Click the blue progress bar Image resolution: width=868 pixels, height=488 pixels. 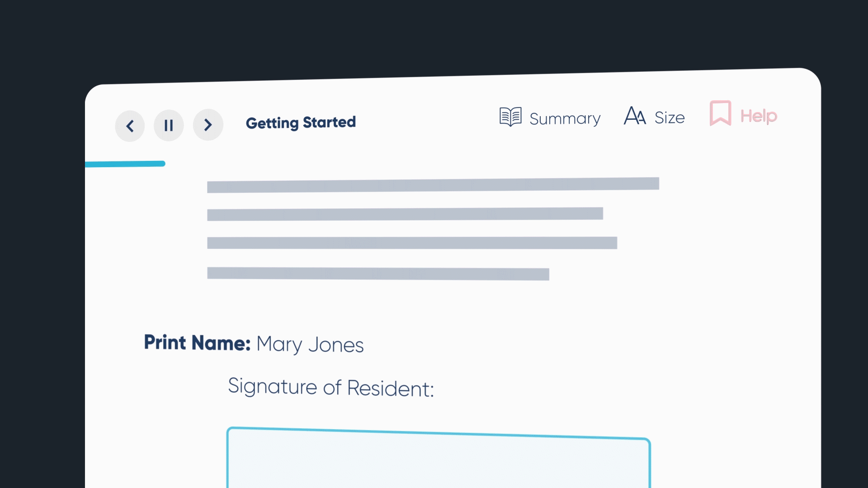(x=125, y=164)
